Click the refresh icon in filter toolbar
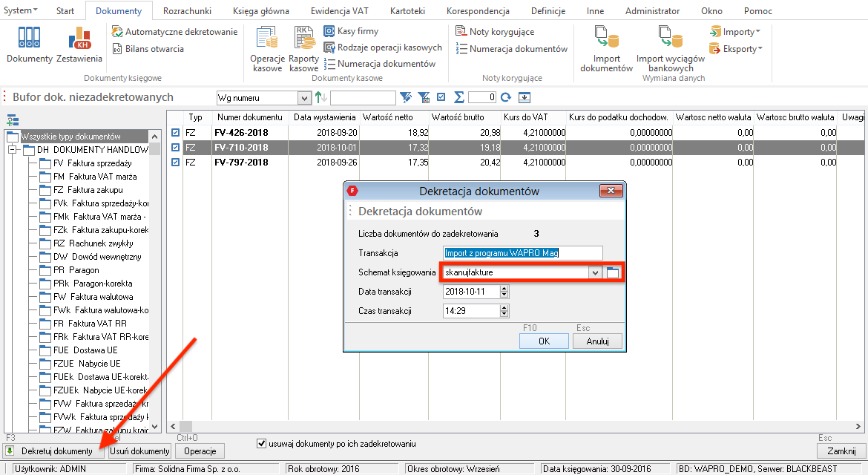Screen dimensions: 868x475 coord(506,97)
